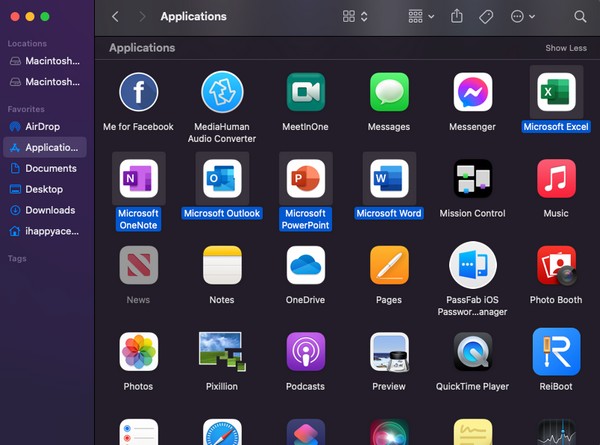Select MediaHuman Audio Converter icon
Viewport: 600px width, 445px height.
[222, 92]
